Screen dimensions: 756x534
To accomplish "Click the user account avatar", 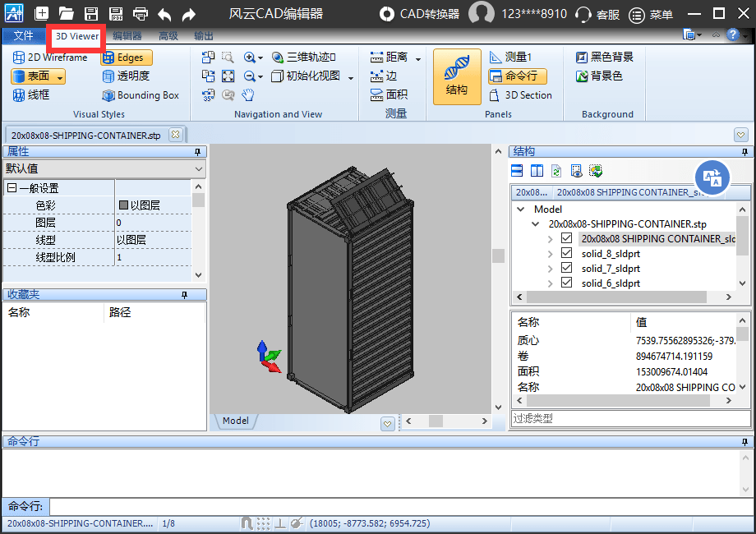I will [x=482, y=13].
